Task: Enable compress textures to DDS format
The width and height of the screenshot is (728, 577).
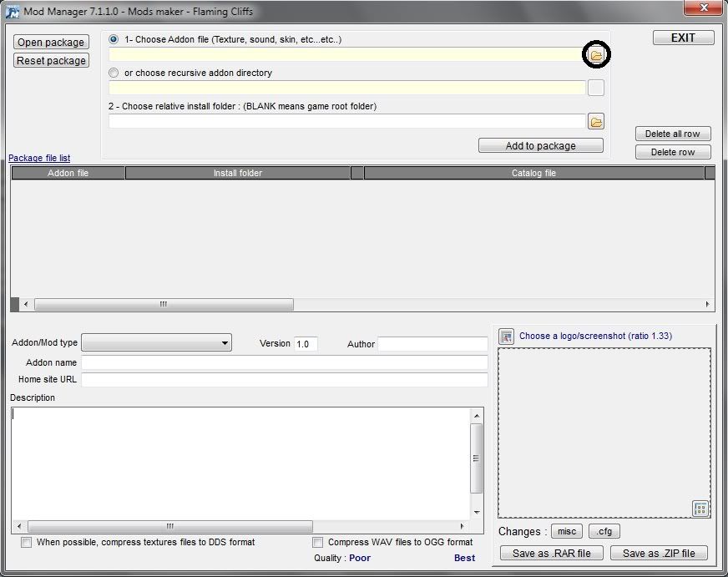Action: [27, 543]
